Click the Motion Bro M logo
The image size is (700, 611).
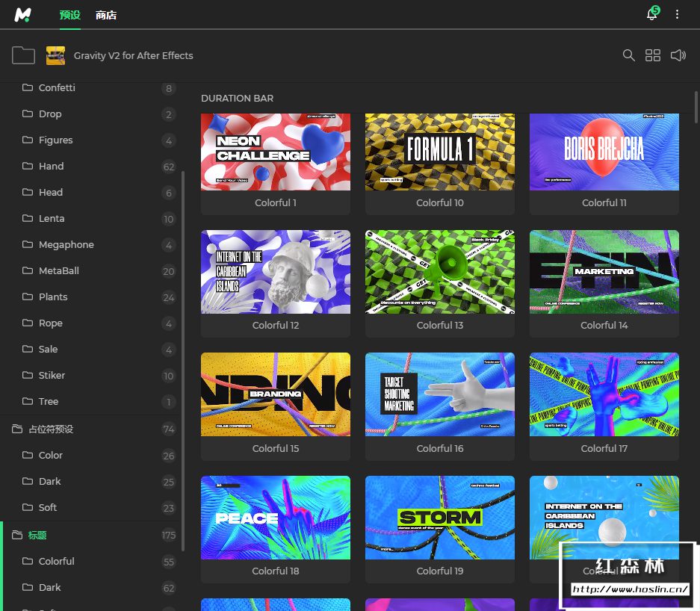22,15
